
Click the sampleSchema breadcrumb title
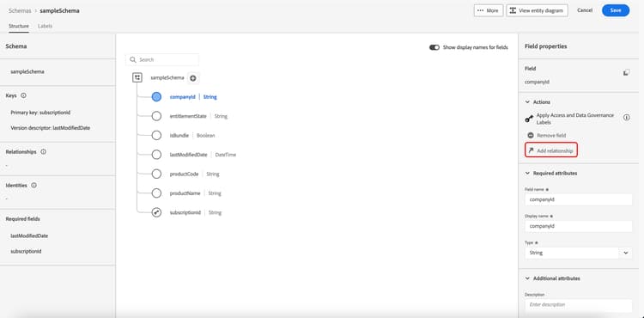point(59,10)
